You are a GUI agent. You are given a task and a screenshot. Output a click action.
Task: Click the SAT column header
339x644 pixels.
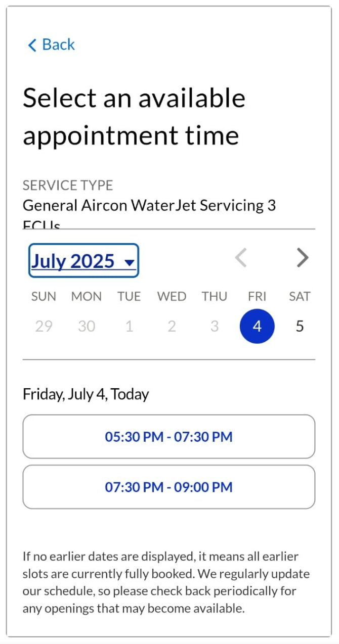[300, 297]
